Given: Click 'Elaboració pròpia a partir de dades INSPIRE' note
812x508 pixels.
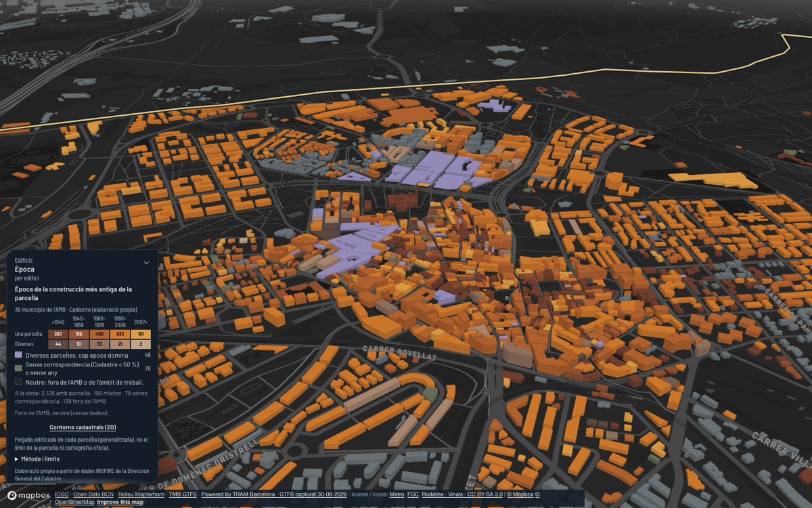Looking at the screenshot, I should click(81, 473).
